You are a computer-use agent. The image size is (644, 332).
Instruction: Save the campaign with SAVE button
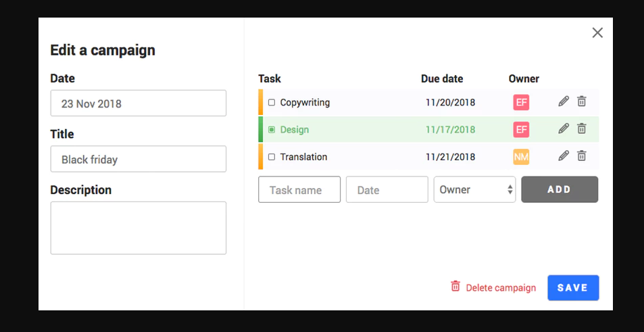click(573, 287)
